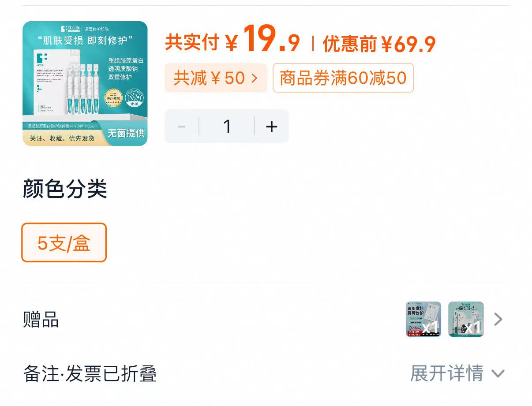Image resolution: width=532 pixels, height=406 pixels.
Task: Expand the 共减¥50 discount breakdown
Action: 215,78
